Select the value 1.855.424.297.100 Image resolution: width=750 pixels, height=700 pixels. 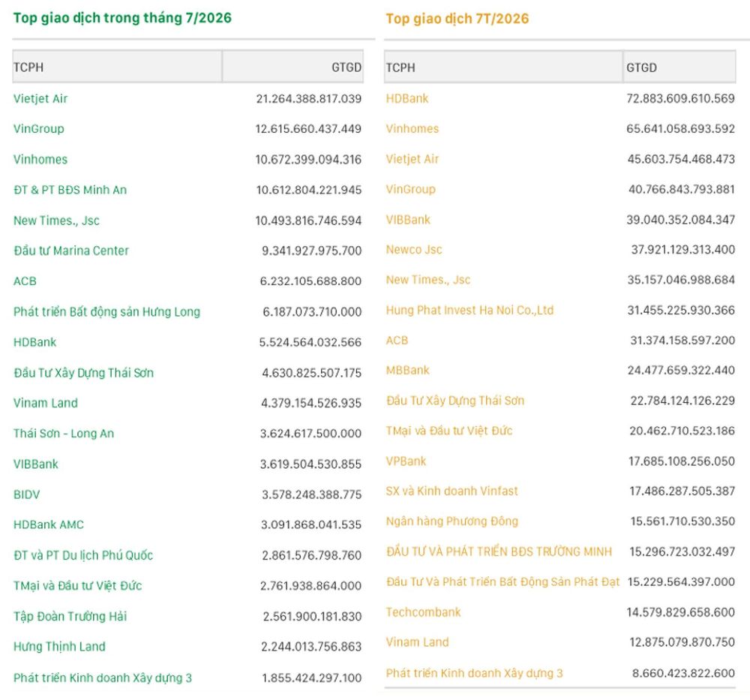(x=312, y=678)
